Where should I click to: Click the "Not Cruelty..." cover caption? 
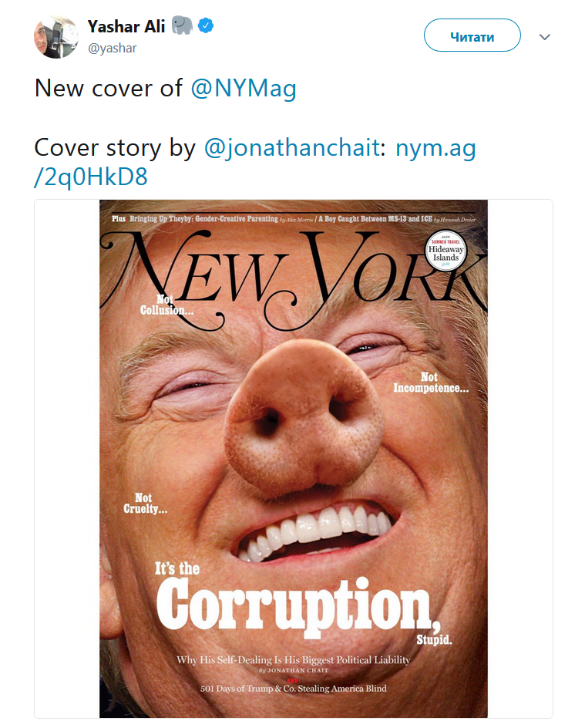pyautogui.click(x=145, y=504)
